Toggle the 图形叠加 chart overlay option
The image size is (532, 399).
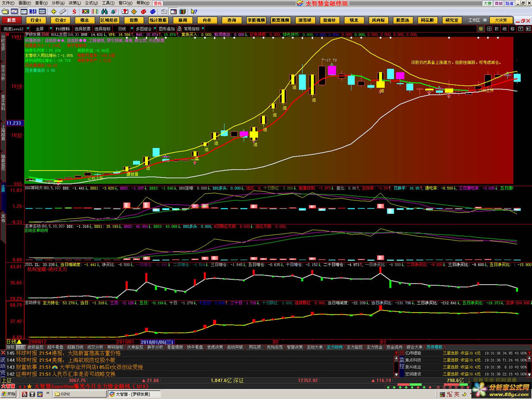point(167,29)
